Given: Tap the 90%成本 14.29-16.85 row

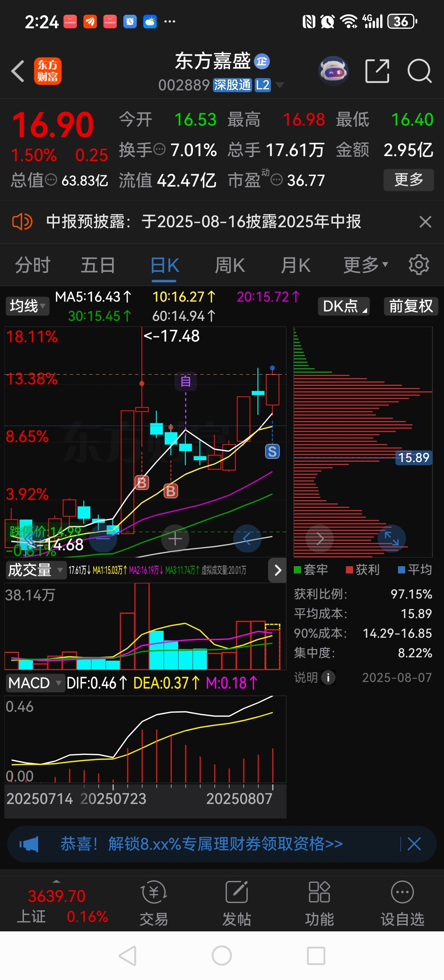Looking at the screenshot, I should click(363, 633).
